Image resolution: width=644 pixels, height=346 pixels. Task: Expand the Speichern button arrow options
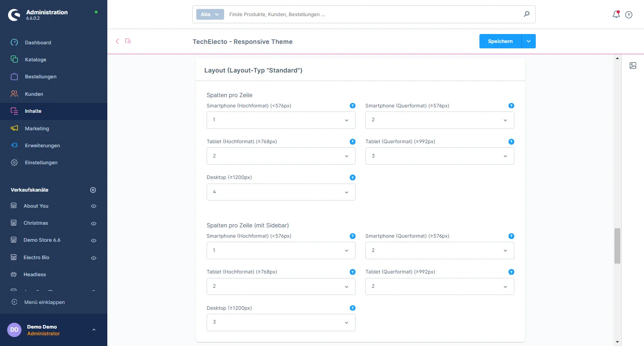529,41
